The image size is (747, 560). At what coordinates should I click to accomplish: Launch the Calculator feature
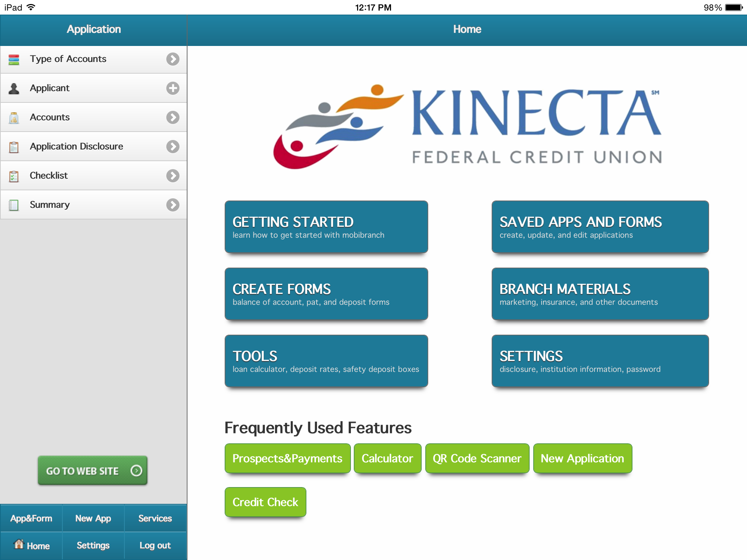pos(387,458)
